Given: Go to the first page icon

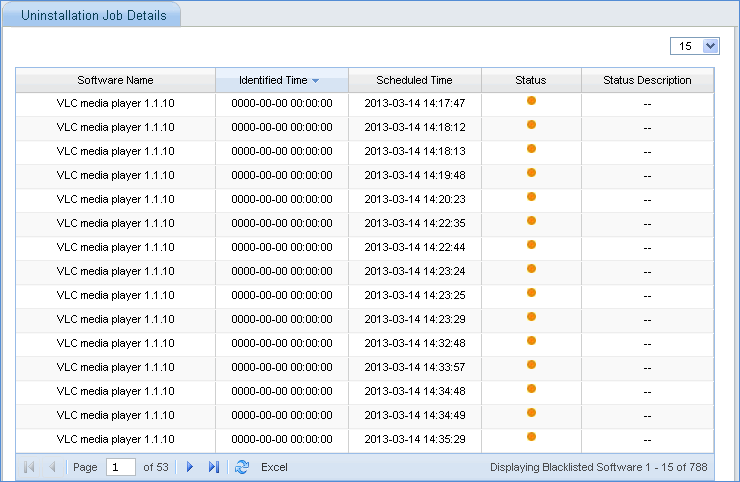Looking at the screenshot, I should [29, 467].
